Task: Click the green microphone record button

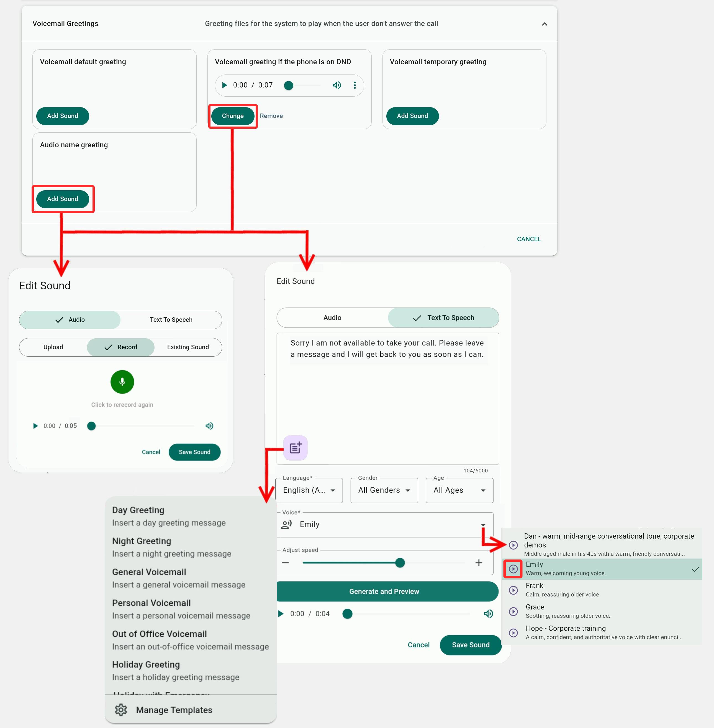Action: click(x=122, y=382)
